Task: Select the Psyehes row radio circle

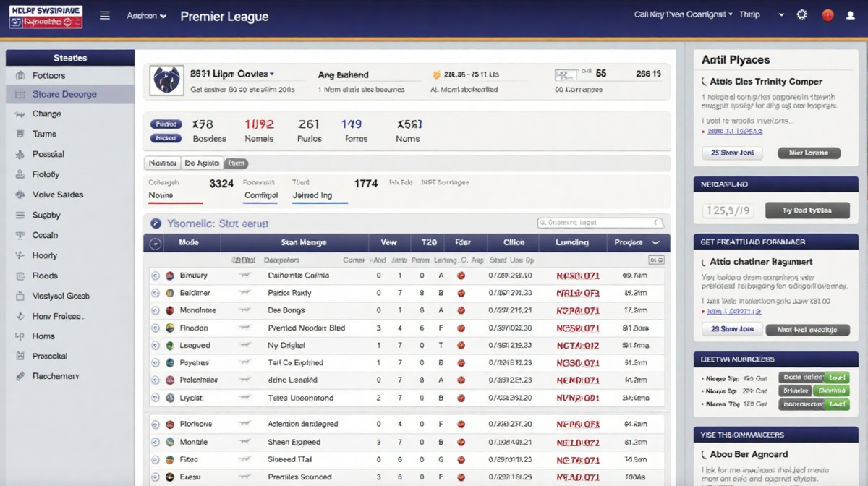Action: point(155,363)
